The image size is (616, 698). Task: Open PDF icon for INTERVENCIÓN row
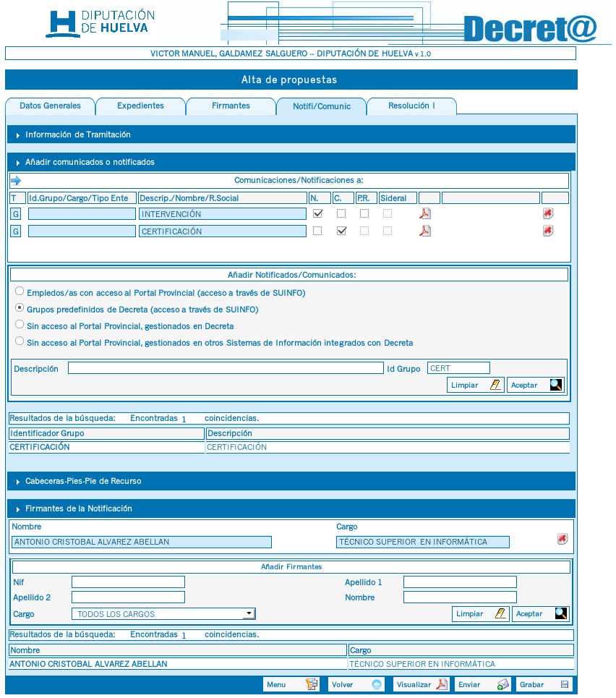[x=425, y=213]
